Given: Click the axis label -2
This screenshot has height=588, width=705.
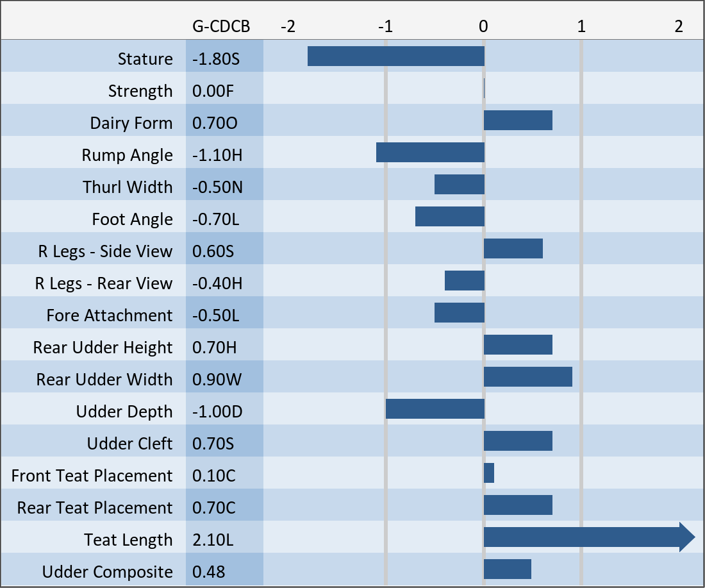Looking at the screenshot, I should (288, 26).
